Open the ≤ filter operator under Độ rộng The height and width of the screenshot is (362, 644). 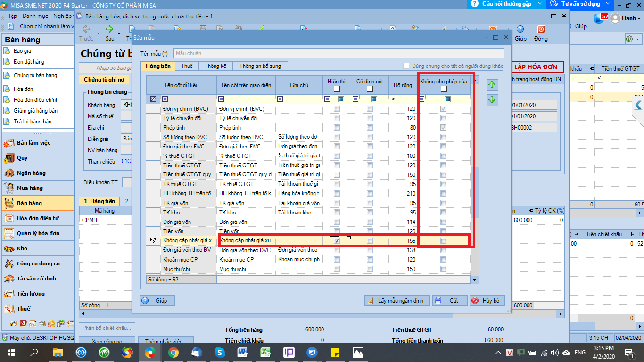(393, 99)
